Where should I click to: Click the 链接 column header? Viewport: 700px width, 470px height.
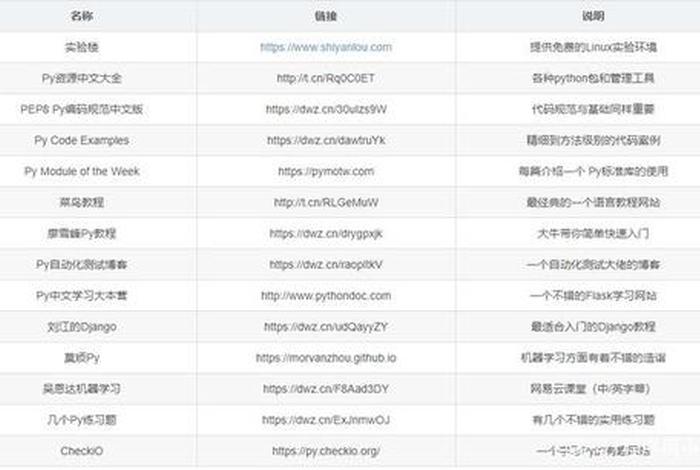326,17
